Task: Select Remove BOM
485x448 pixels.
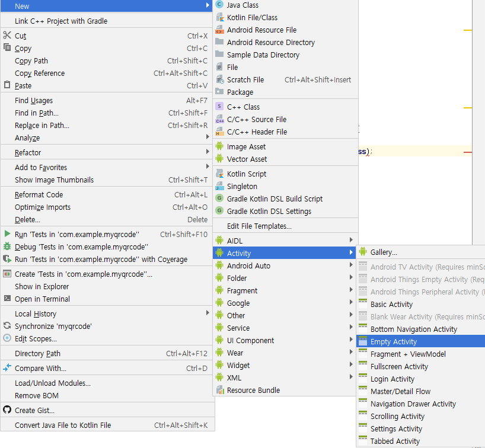Action: tap(106, 395)
